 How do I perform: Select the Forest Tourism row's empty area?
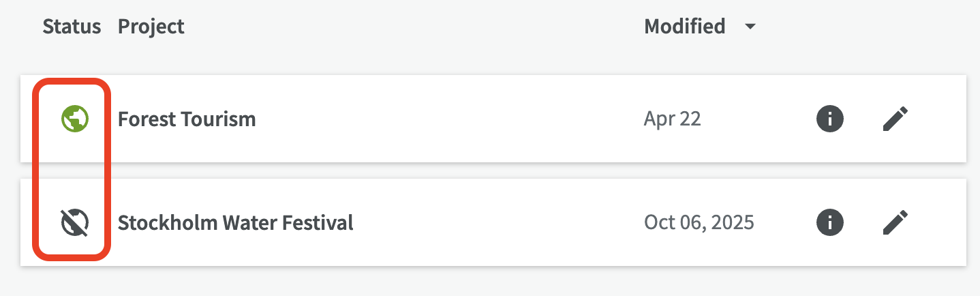click(x=443, y=119)
